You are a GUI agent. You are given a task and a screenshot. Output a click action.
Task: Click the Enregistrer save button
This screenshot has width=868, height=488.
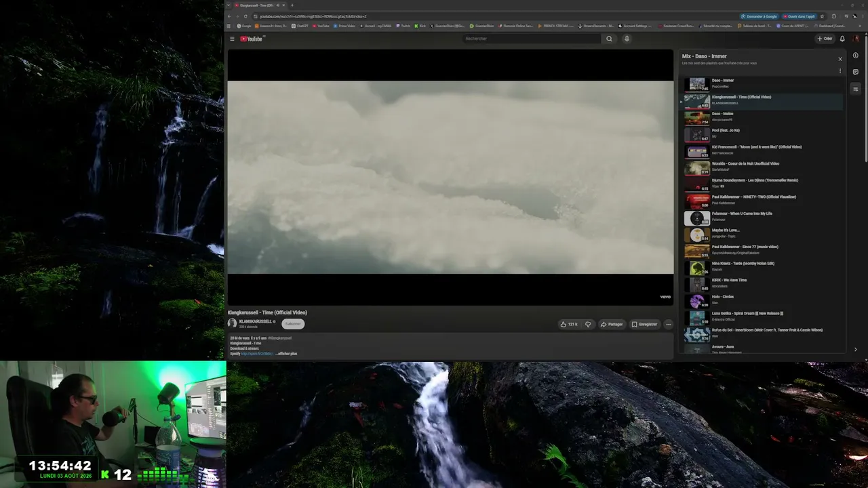click(x=644, y=324)
